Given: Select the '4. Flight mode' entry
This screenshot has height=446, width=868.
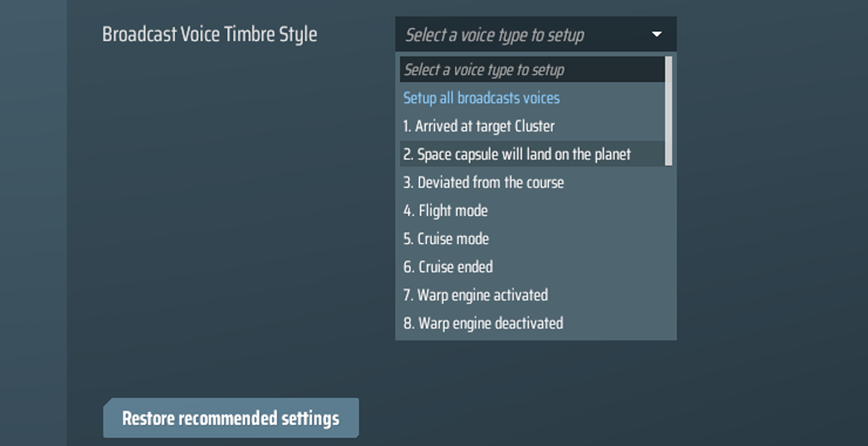Looking at the screenshot, I should 445,211.
